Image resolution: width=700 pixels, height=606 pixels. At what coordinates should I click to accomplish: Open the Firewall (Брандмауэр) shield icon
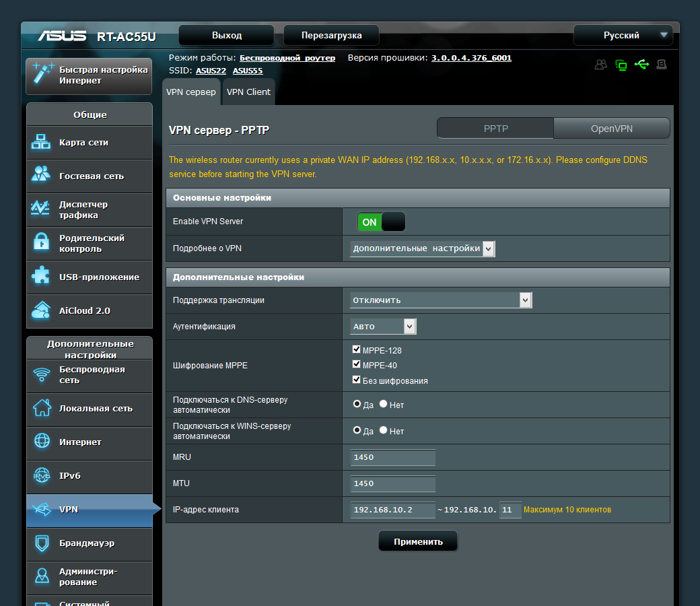coord(42,543)
